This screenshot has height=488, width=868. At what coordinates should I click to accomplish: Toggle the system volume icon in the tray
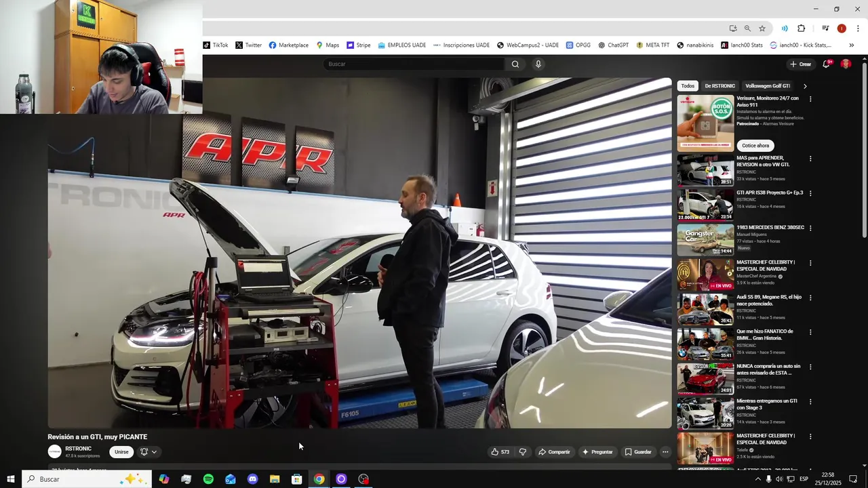779,479
